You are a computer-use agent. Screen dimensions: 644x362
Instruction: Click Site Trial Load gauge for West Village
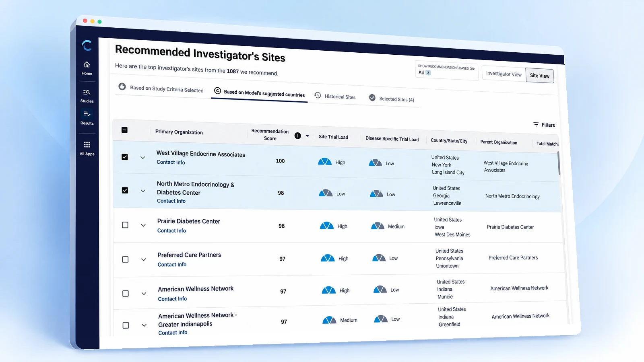(x=325, y=162)
